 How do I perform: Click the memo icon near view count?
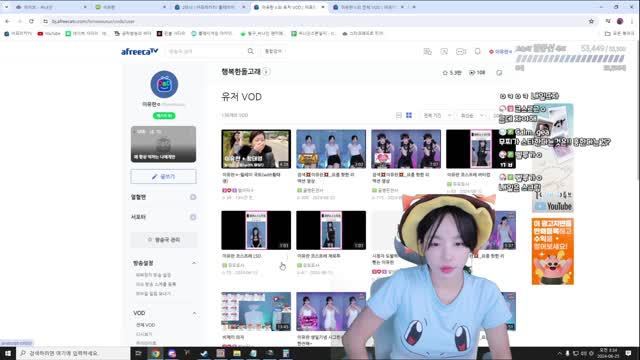click(499, 73)
